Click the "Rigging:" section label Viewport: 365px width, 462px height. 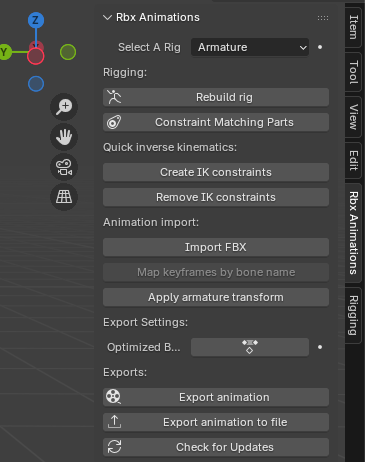(125, 72)
